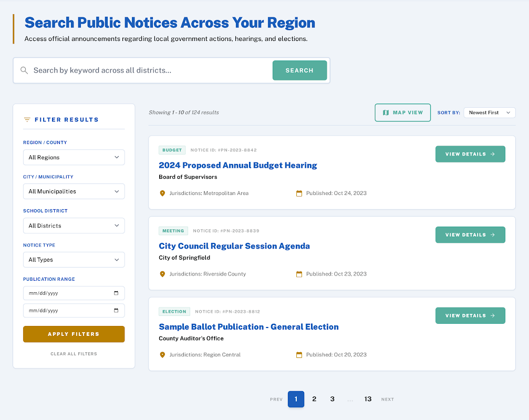The width and height of the screenshot is (529, 420).
Task: Click the magnifying glass icon in search bar
Action: 24,70
